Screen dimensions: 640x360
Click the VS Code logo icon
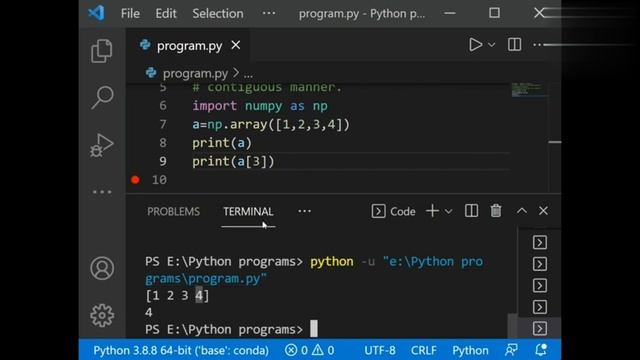point(96,13)
